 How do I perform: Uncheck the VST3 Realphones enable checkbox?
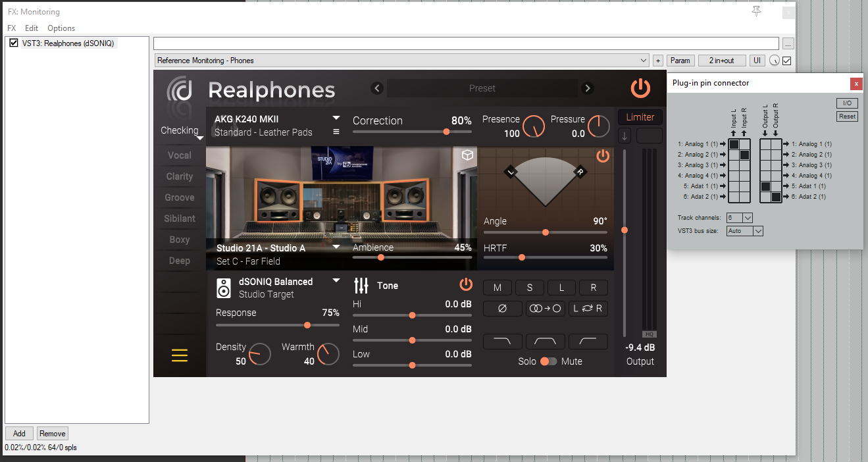(x=13, y=43)
